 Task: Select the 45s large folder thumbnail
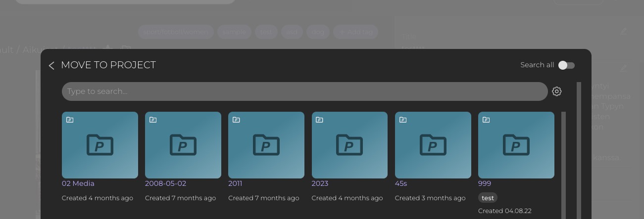(433, 145)
